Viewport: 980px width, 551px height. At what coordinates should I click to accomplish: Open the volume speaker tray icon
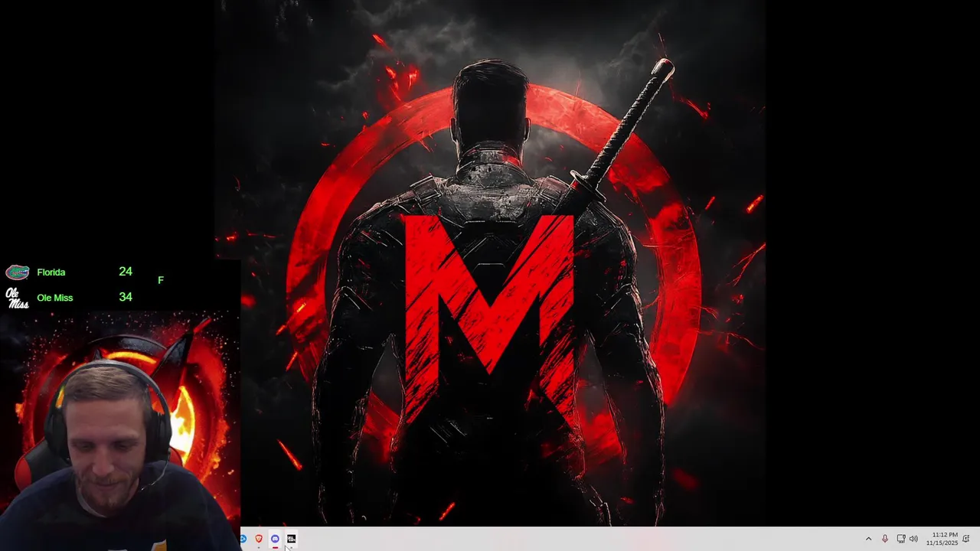pyautogui.click(x=913, y=539)
